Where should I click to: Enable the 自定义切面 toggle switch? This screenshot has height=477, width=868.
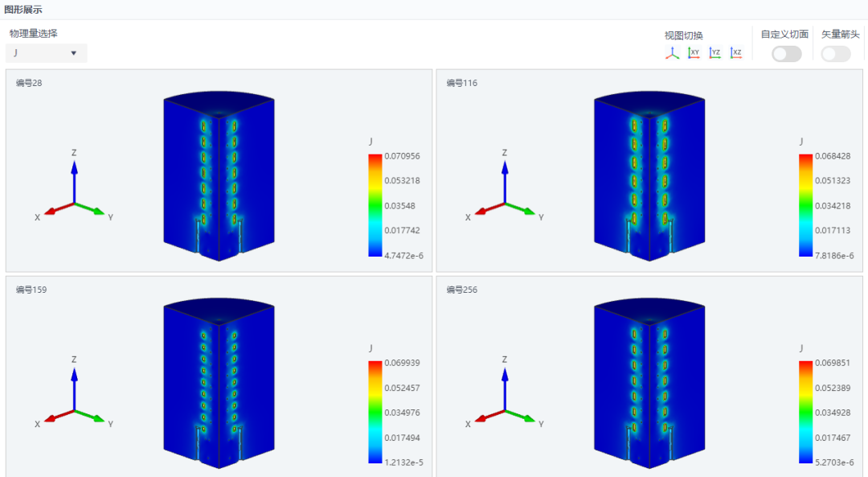[787, 54]
